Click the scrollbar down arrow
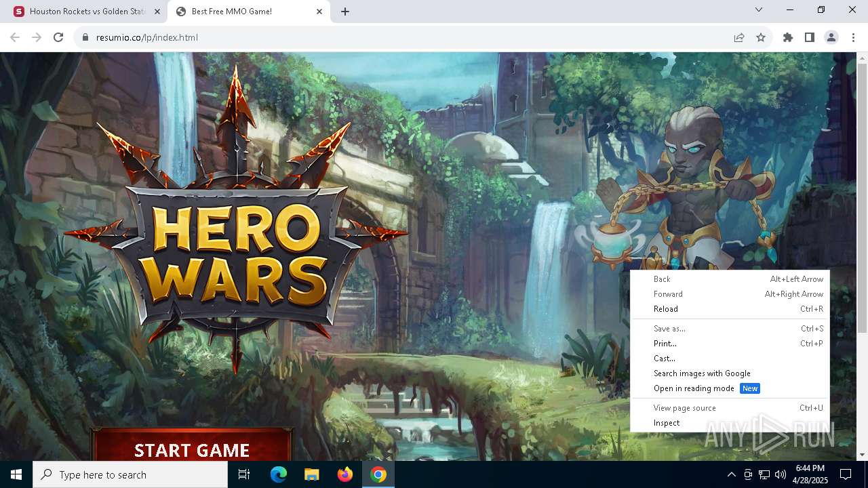This screenshot has width=868, height=488. pos(862,455)
